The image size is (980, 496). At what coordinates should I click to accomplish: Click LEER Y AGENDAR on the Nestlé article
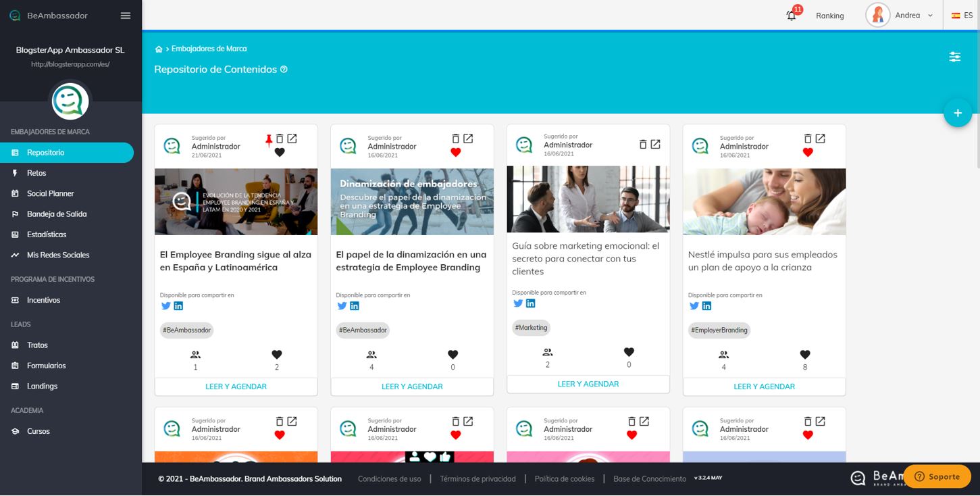click(x=764, y=387)
